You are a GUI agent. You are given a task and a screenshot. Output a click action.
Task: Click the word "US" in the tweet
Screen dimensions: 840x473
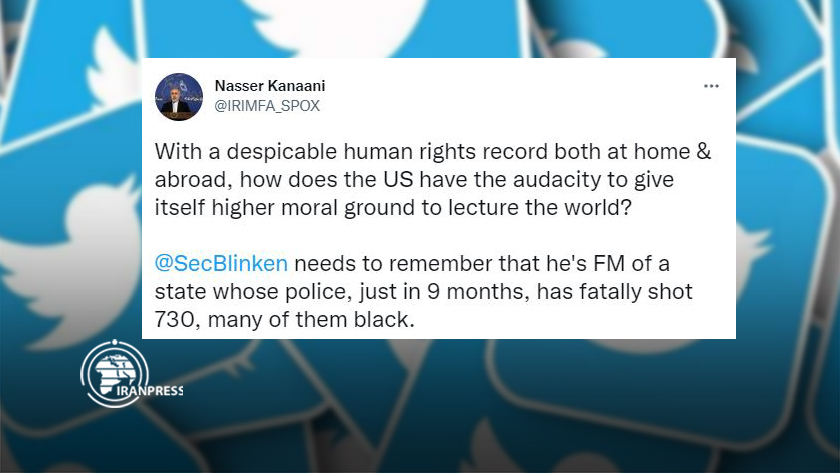coord(398,179)
